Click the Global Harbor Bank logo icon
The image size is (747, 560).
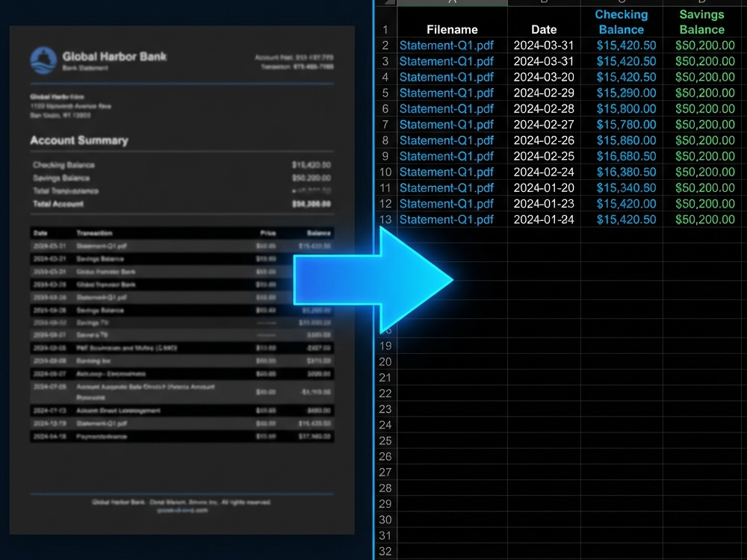[43, 60]
